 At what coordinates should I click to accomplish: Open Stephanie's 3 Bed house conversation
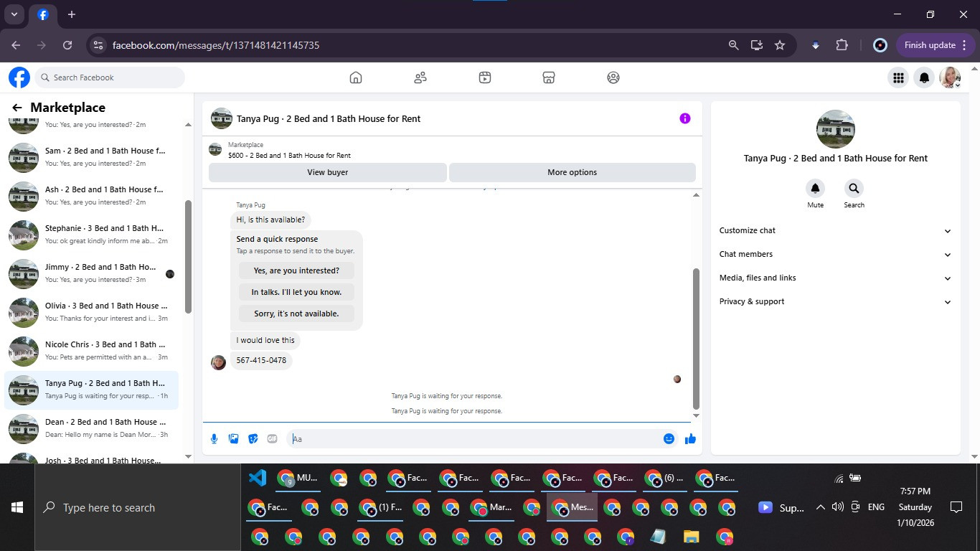91,235
